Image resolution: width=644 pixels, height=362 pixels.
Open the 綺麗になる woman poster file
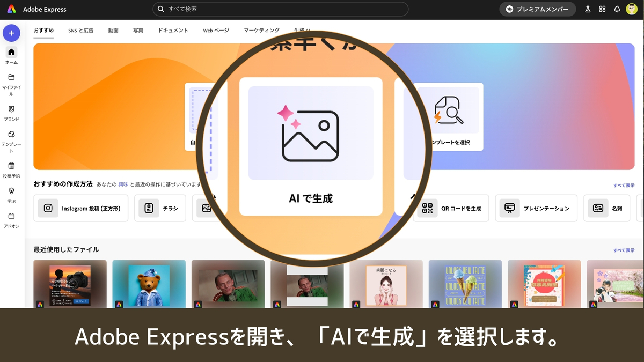[x=386, y=285]
